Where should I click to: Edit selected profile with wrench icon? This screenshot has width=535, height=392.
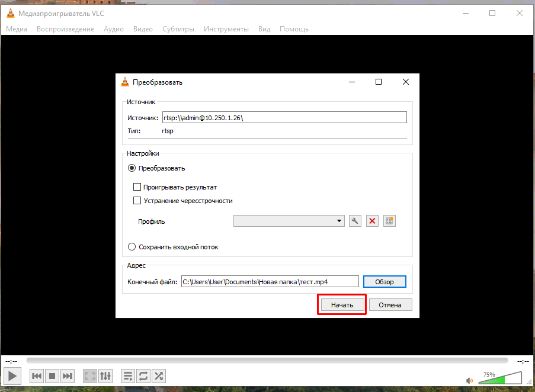tap(355, 221)
